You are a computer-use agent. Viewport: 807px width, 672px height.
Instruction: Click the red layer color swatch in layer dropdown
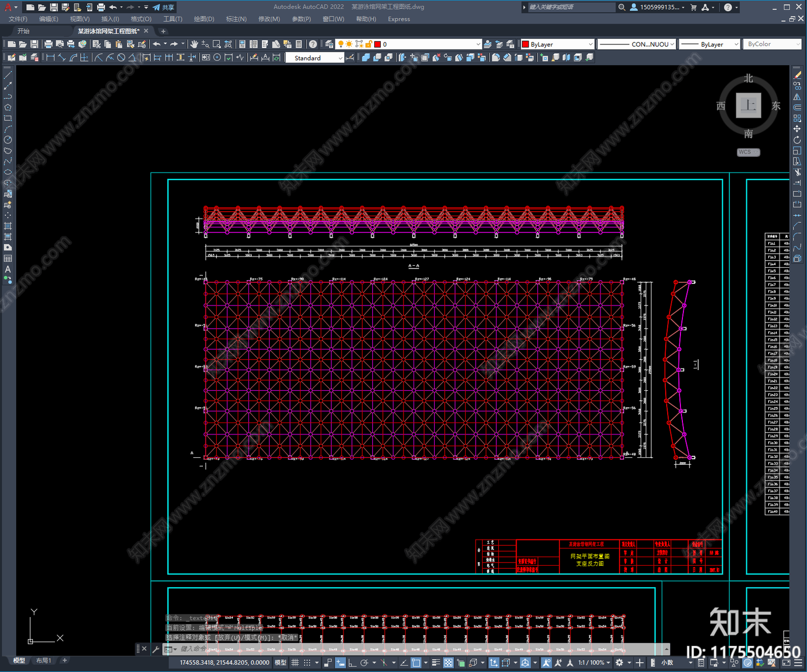(377, 44)
